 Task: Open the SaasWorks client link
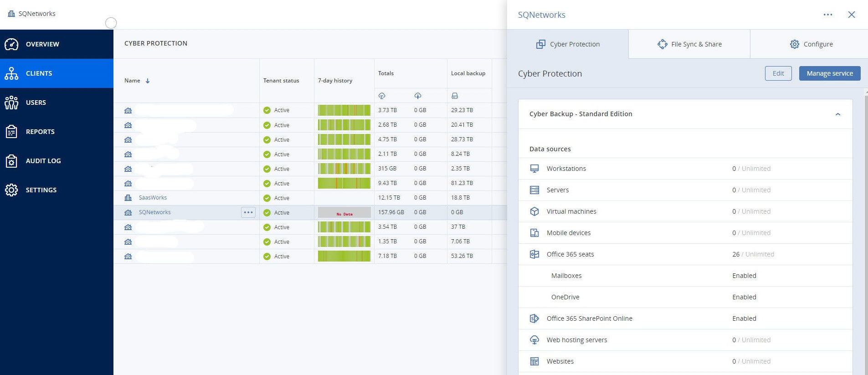(153, 198)
